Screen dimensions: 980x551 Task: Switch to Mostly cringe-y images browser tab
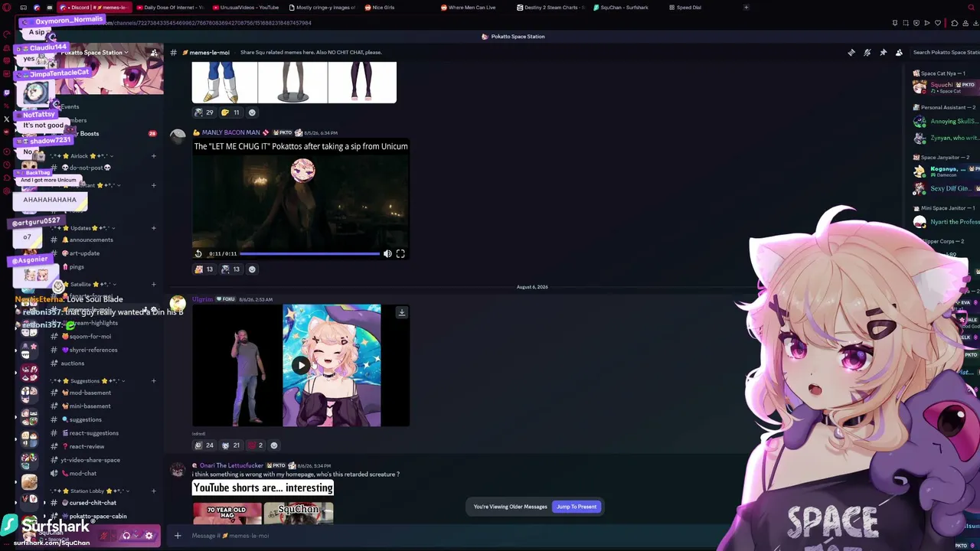coord(322,8)
